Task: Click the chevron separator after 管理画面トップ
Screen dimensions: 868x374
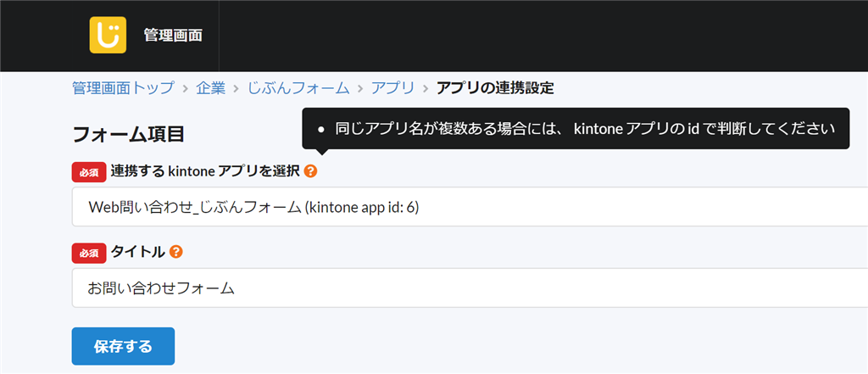Action: (x=185, y=88)
